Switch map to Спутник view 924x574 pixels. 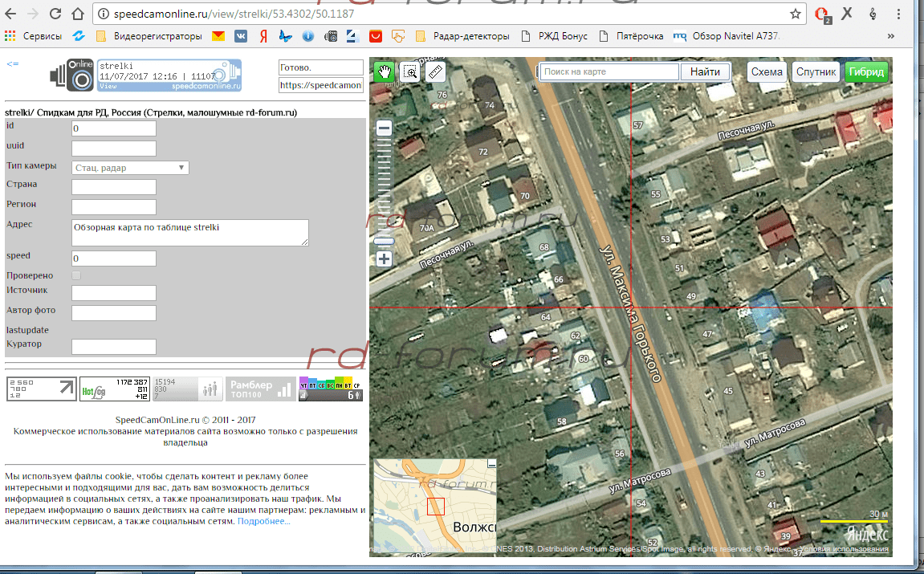tap(815, 72)
